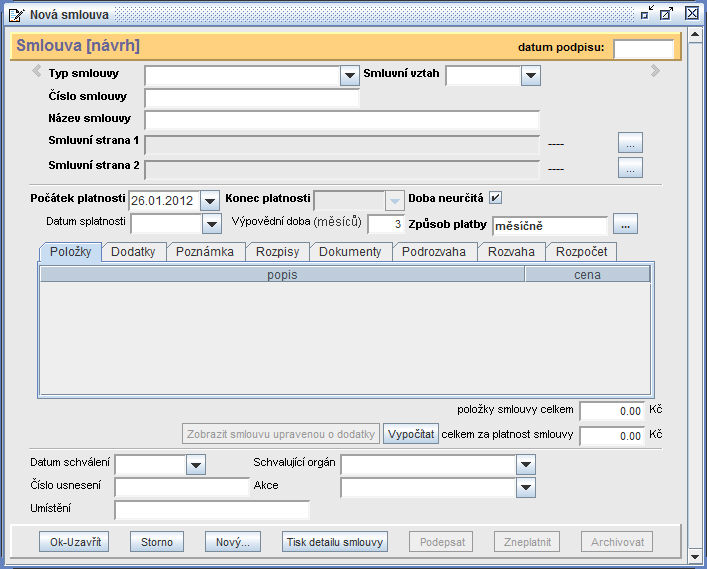Click the iconify window icon in title bar
The image size is (707, 569).
(x=647, y=13)
